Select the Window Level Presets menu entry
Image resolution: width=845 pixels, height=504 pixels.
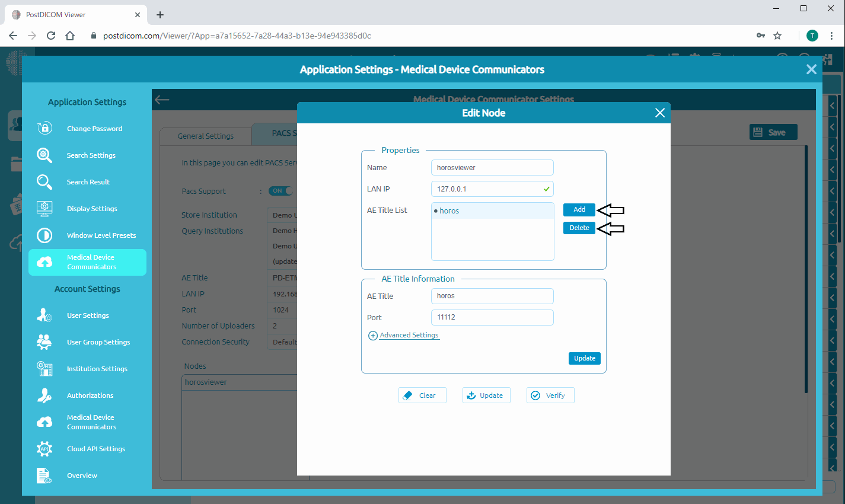[x=87, y=235]
